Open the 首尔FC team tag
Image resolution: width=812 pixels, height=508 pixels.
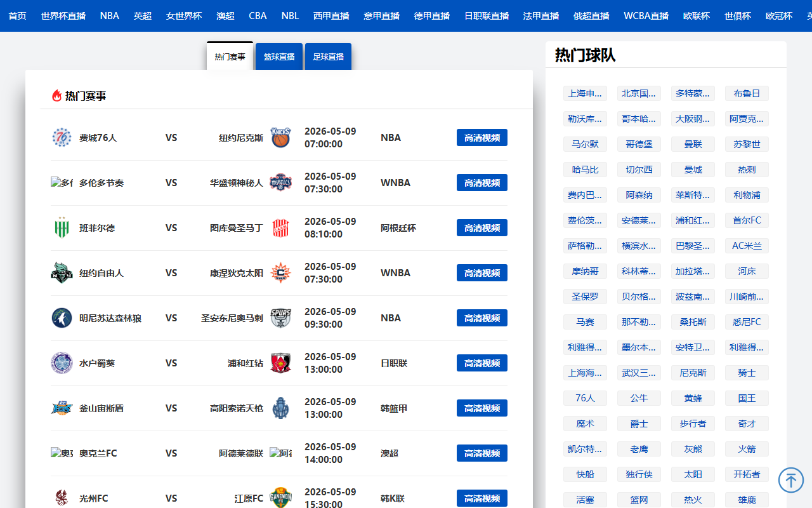[x=747, y=220]
